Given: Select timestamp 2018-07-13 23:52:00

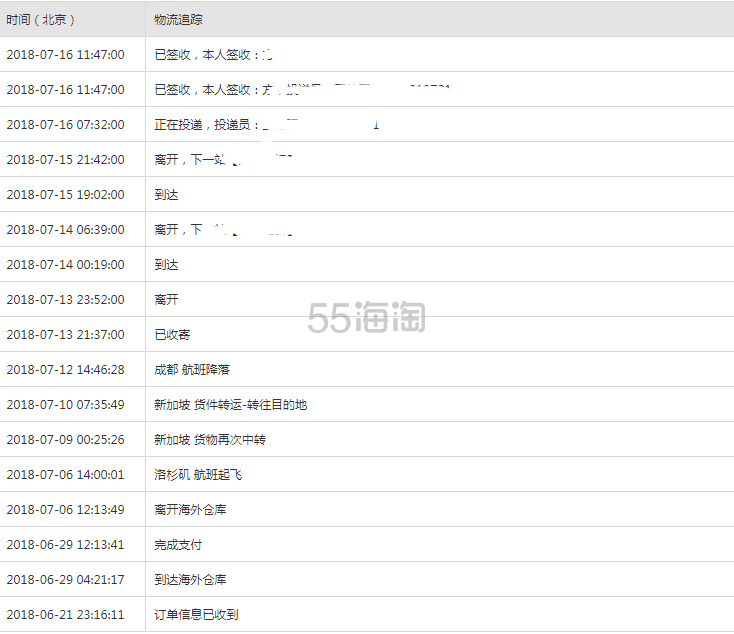Looking at the screenshot, I should 66,300.
